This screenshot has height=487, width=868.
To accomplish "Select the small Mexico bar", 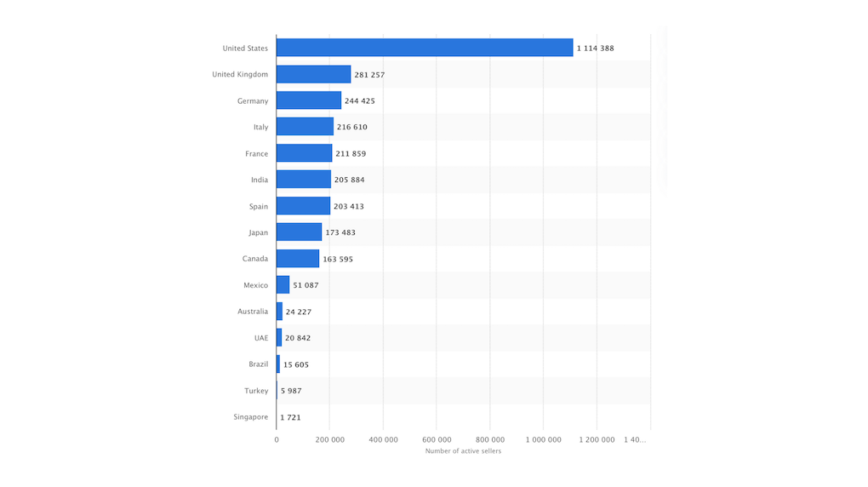I will 283,285.
